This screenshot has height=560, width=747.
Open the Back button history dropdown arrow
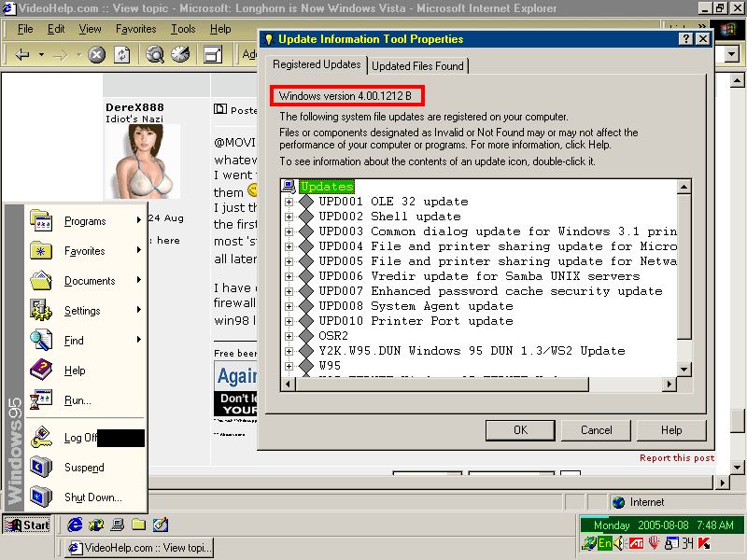(x=41, y=55)
